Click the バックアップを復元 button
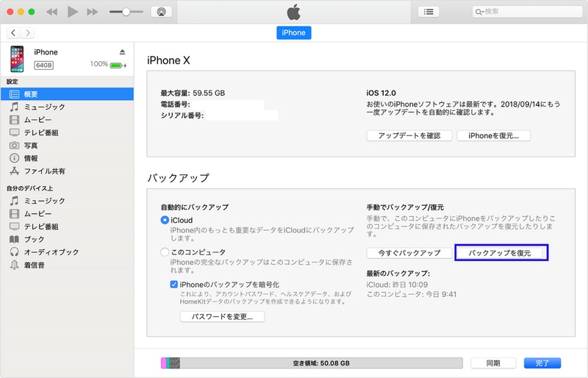This screenshot has width=588, height=378. (x=500, y=253)
